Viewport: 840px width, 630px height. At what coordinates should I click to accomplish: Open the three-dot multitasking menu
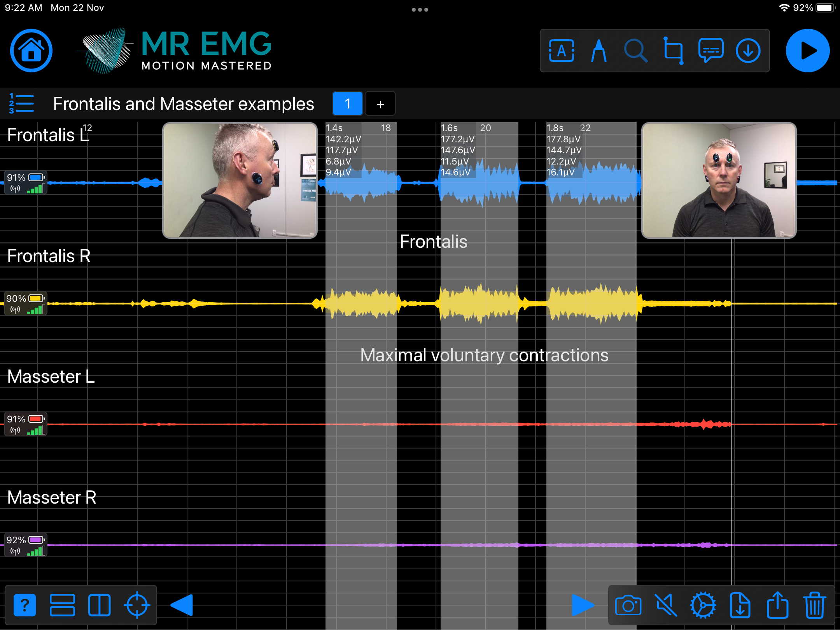(420, 9)
